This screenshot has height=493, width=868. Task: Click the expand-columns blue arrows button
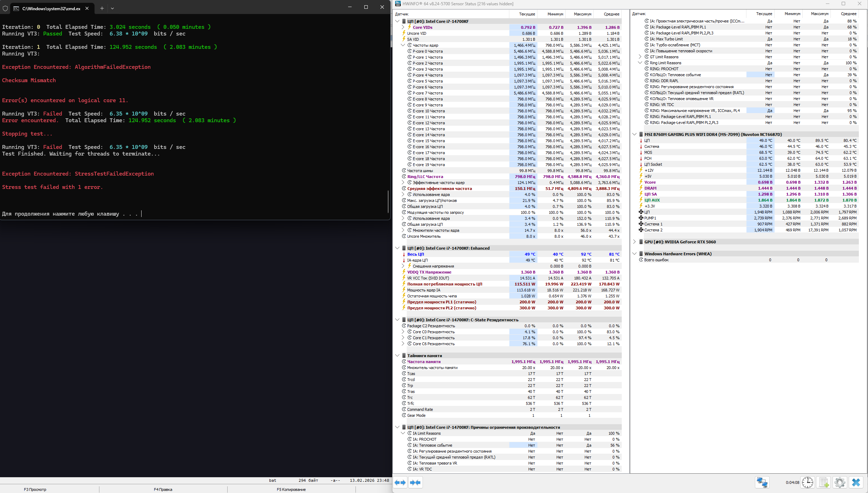[400, 482]
